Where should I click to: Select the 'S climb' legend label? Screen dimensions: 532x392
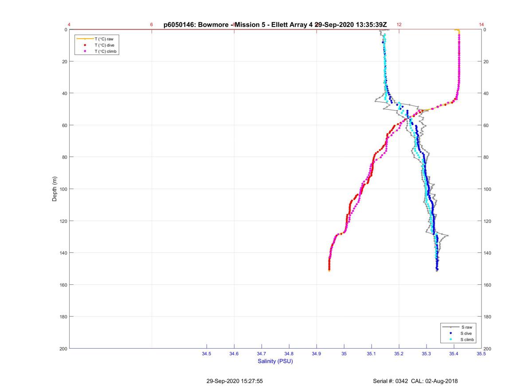tap(468, 339)
